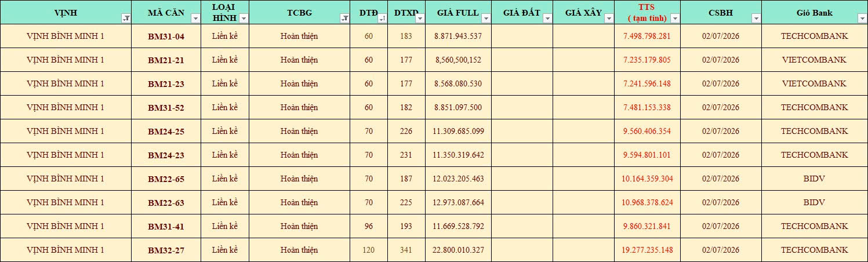The width and height of the screenshot is (868, 262).
Task: Select the BM32-27 unit code cell
Action: point(166,250)
